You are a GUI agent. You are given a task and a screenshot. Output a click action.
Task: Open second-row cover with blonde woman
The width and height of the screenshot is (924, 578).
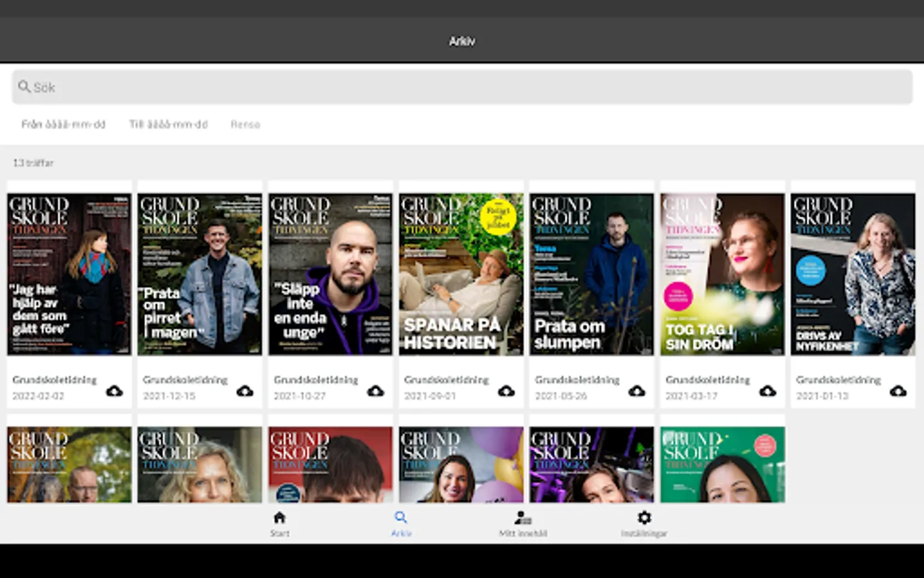point(200,465)
